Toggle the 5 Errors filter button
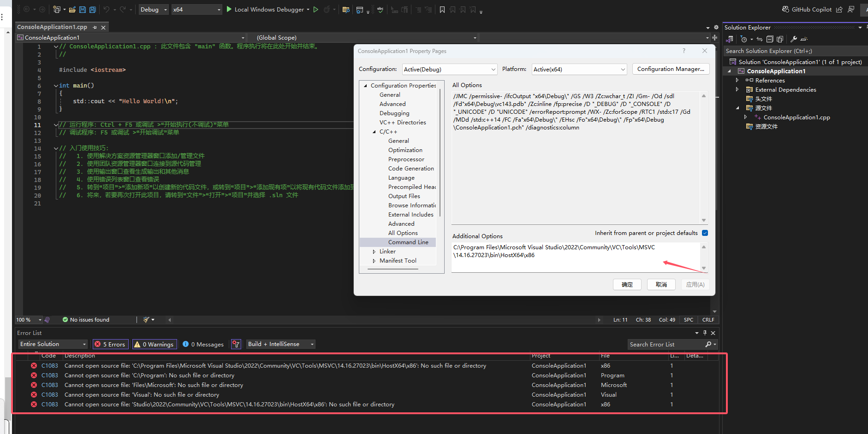 pos(111,344)
